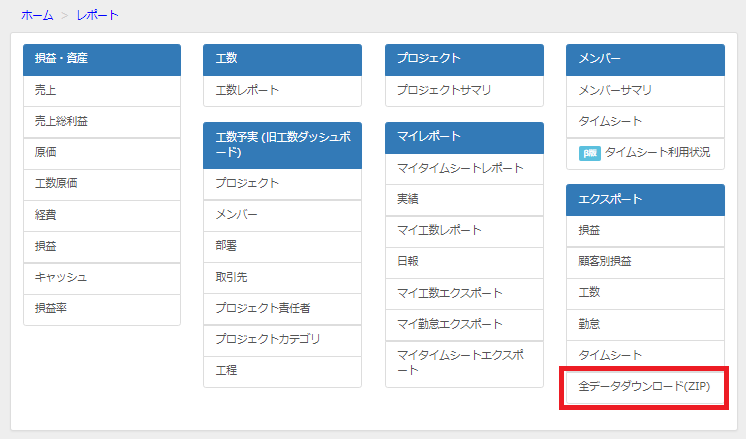Open 工数レポート under 工数
The width and height of the screenshot is (746, 439).
(x=247, y=90)
